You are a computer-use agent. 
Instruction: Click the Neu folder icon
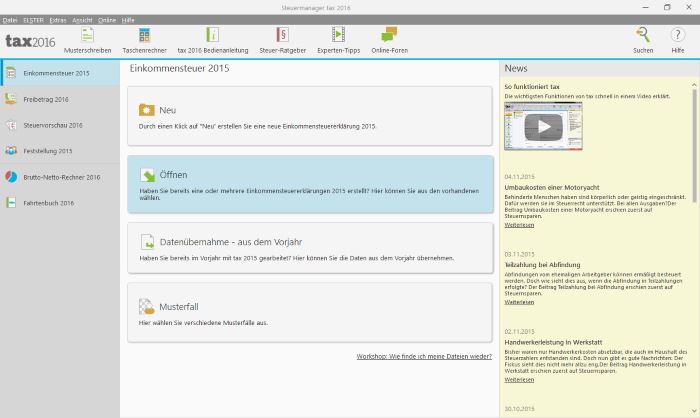pyautogui.click(x=146, y=110)
